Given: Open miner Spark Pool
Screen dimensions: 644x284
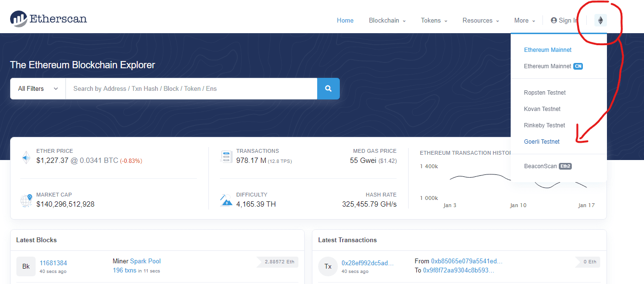Looking at the screenshot, I should [x=145, y=261].
